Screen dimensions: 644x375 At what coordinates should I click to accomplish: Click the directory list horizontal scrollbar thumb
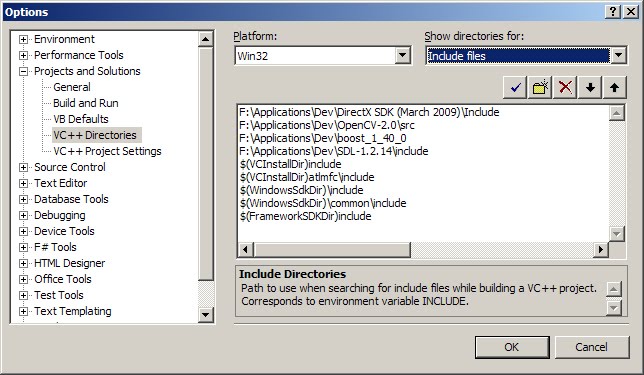point(332,249)
